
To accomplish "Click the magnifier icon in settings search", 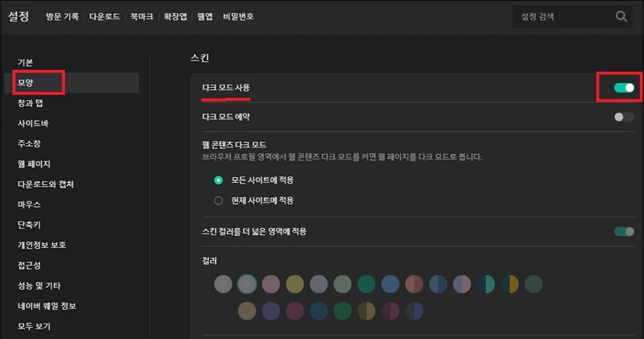I will [x=621, y=16].
